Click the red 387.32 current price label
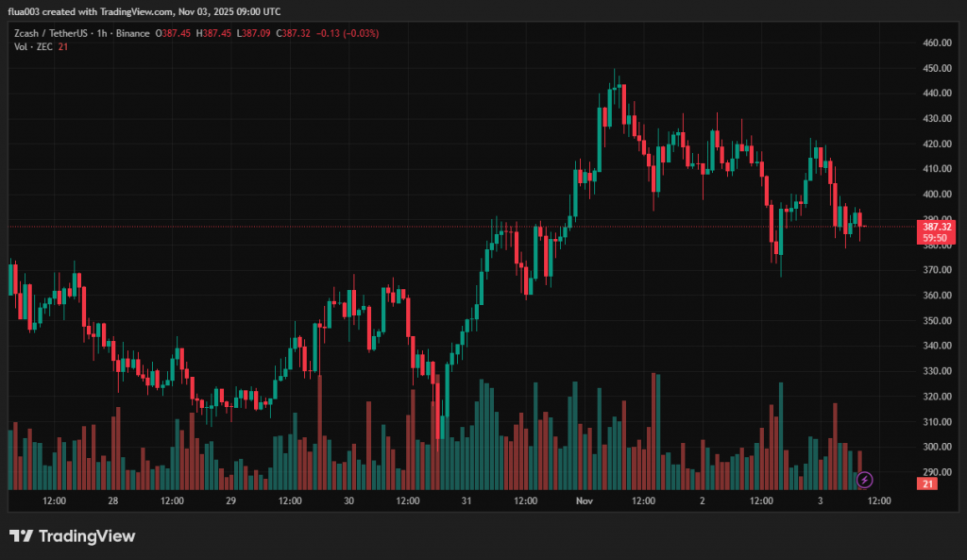967x560 pixels. point(936,227)
